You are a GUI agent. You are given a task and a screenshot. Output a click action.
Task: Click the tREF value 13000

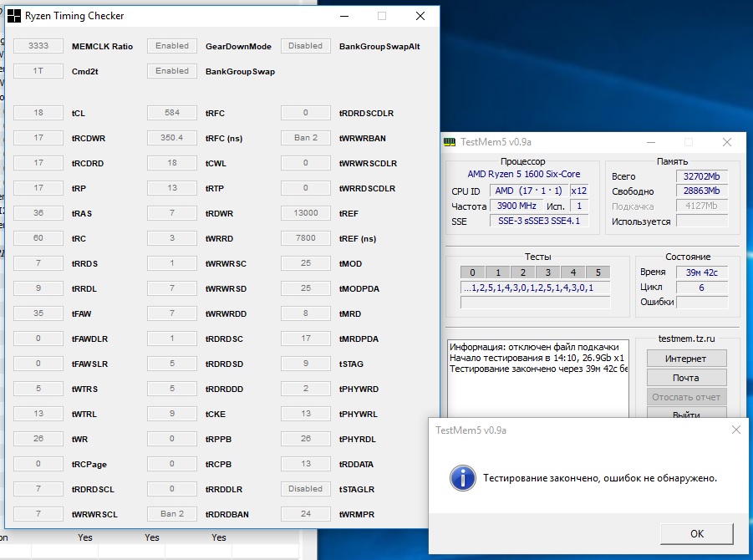coord(305,213)
